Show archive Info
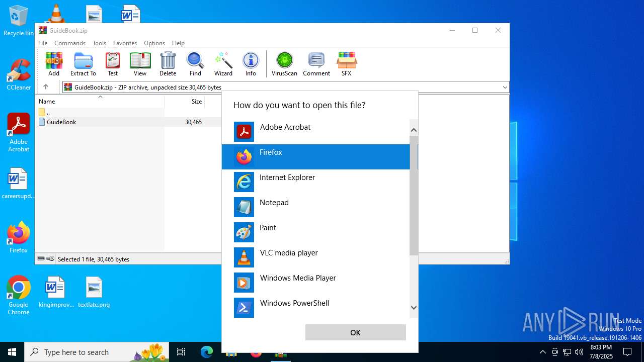 pos(251,64)
